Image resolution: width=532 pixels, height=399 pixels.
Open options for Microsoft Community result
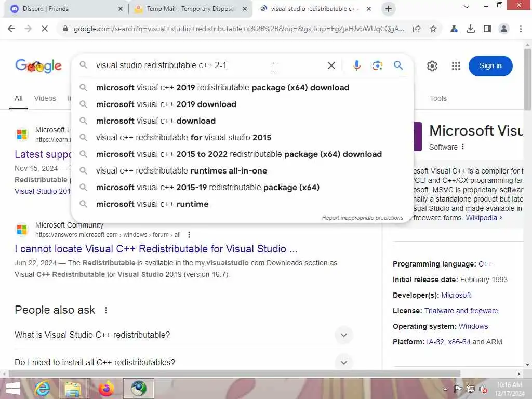pyautogui.click(x=189, y=235)
